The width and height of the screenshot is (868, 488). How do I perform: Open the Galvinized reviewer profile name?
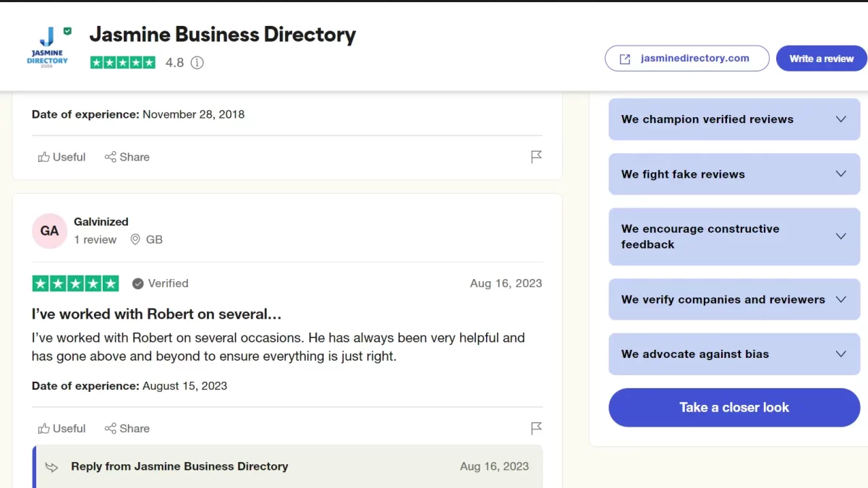pyautogui.click(x=101, y=222)
